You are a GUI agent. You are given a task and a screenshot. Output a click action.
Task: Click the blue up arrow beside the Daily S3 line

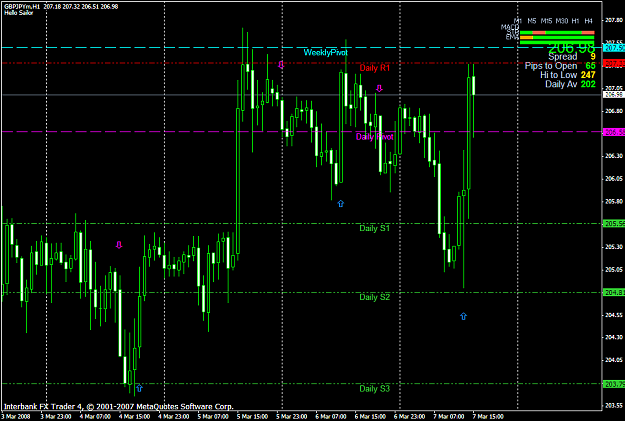(139, 388)
